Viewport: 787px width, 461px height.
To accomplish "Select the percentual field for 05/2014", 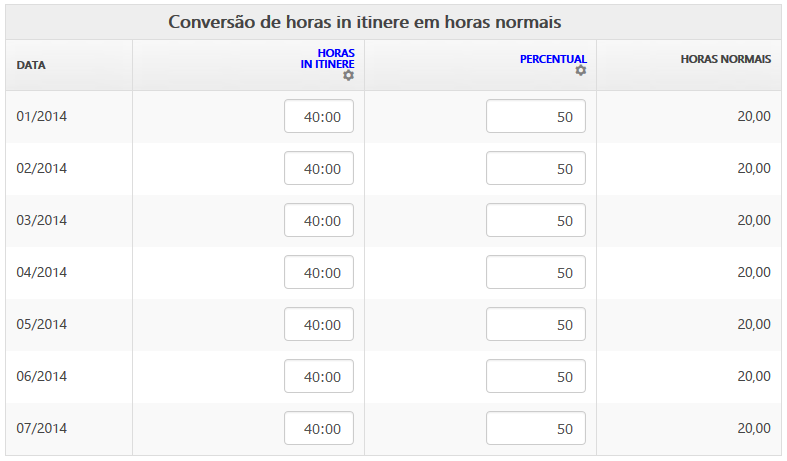I will coord(536,324).
